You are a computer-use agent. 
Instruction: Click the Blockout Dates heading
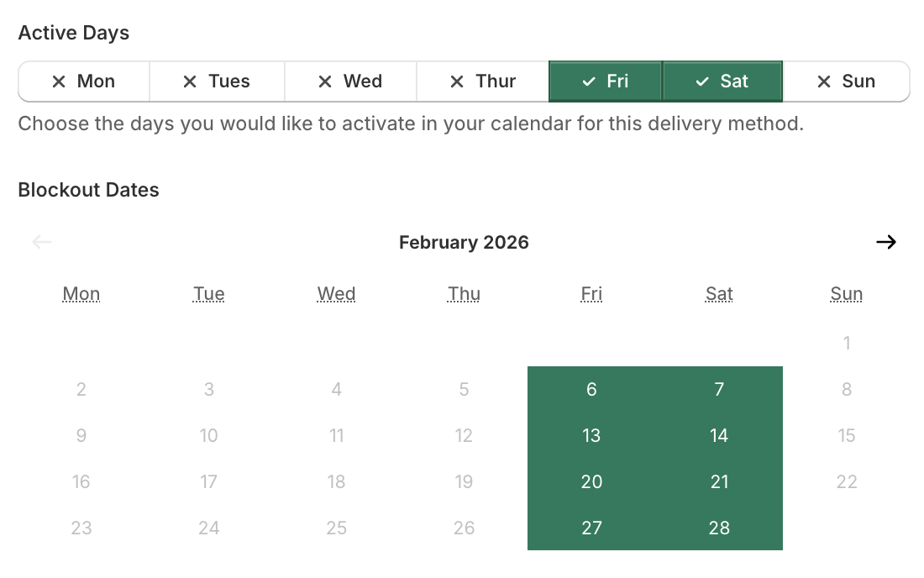click(88, 189)
